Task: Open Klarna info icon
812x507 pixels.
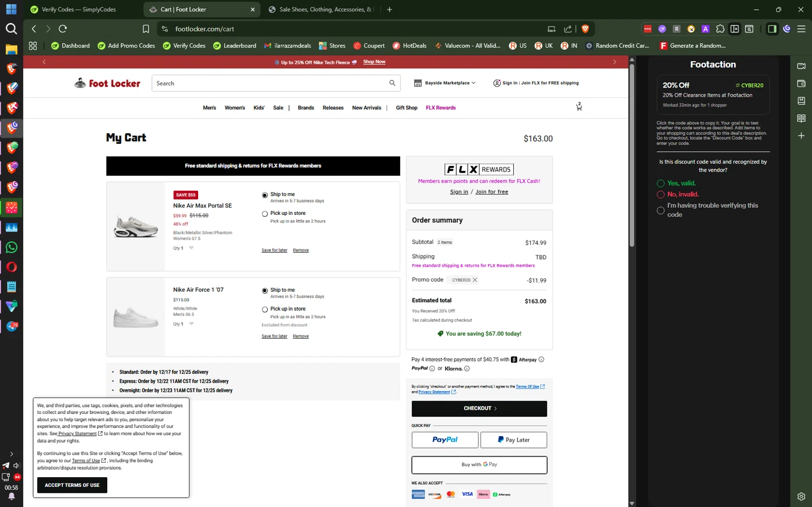Action: tap(467, 368)
